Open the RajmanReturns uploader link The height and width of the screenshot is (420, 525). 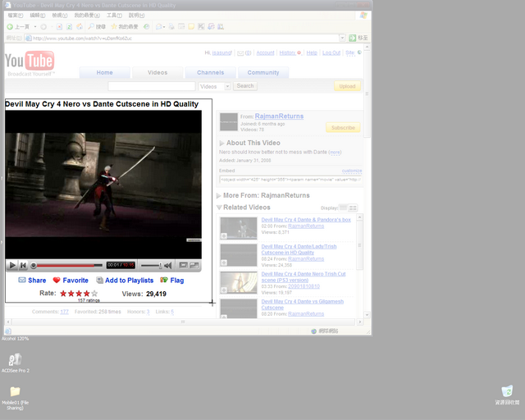coord(279,116)
